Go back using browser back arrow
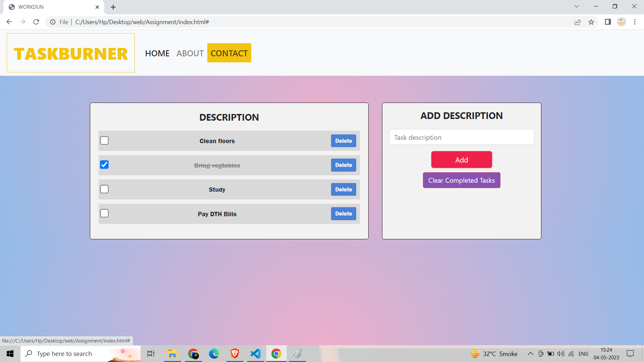 [x=9, y=22]
